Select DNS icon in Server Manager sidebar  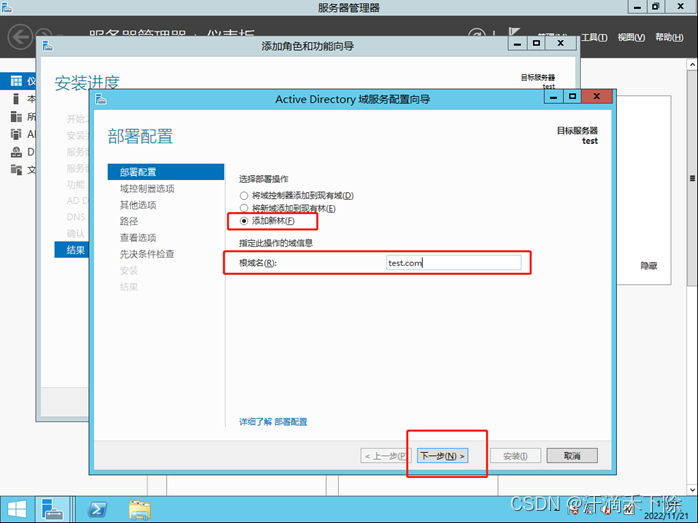point(16,152)
